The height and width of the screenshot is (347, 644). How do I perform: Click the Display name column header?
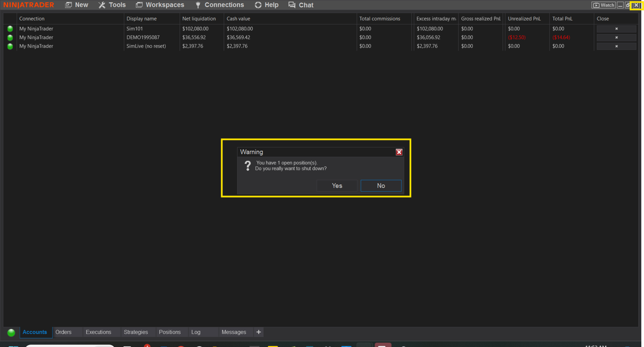(x=152, y=19)
